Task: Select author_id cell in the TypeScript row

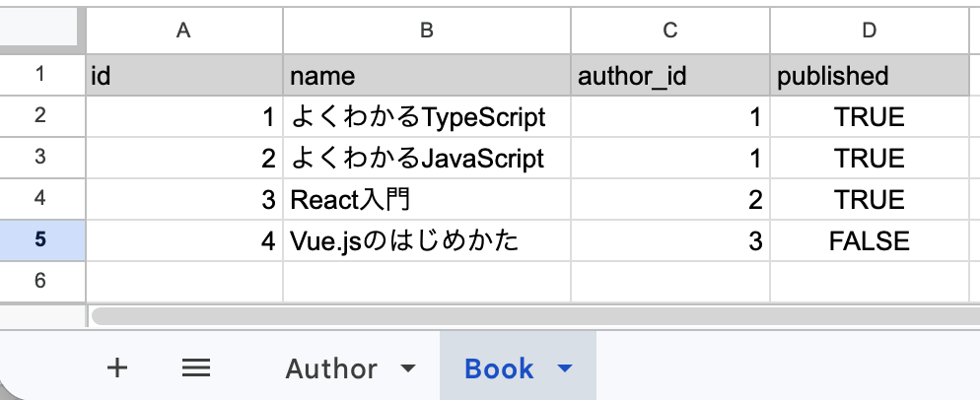Action: (670, 117)
